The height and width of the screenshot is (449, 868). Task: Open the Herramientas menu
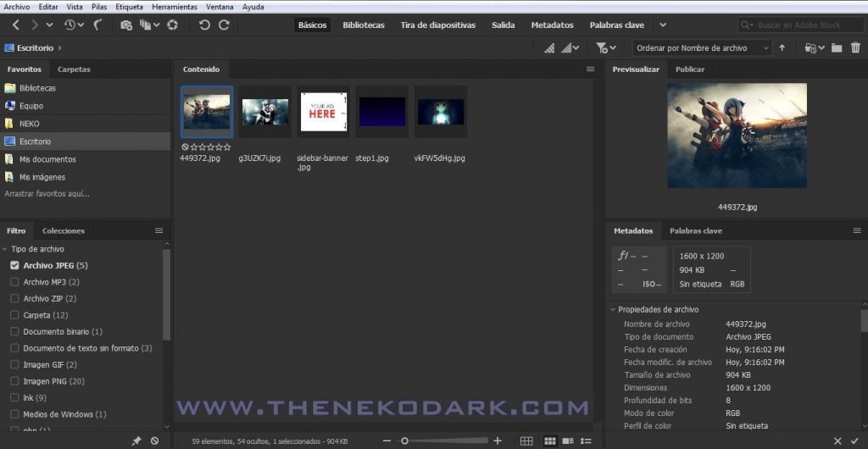point(175,7)
